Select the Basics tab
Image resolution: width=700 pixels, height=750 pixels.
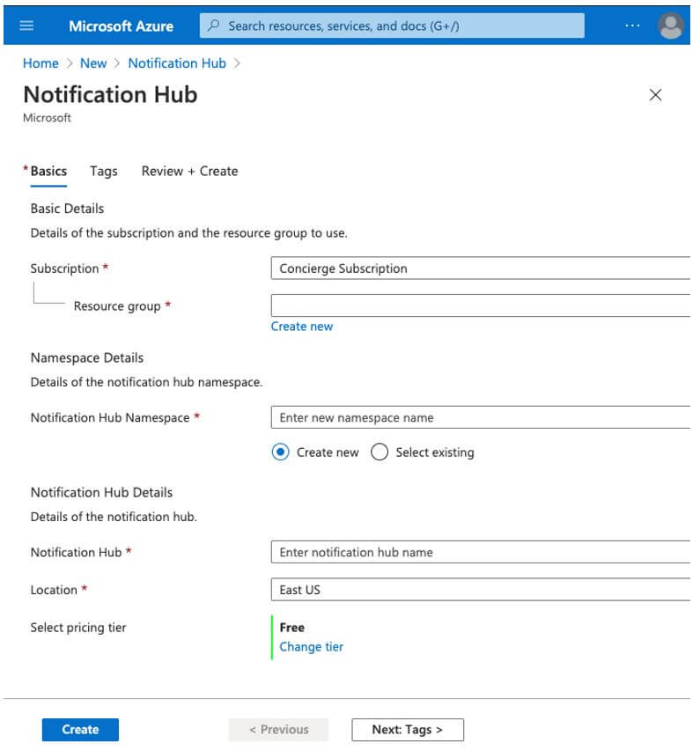pyautogui.click(x=48, y=171)
